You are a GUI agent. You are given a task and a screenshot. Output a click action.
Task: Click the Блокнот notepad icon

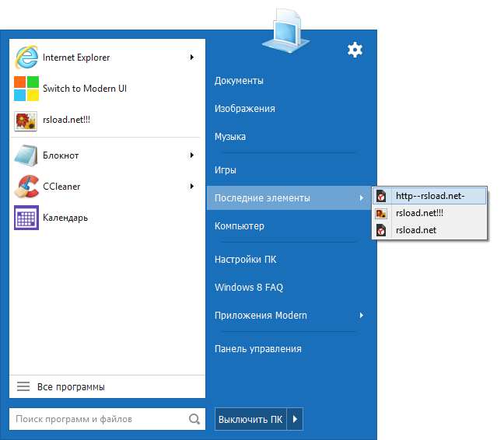tap(26, 155)
